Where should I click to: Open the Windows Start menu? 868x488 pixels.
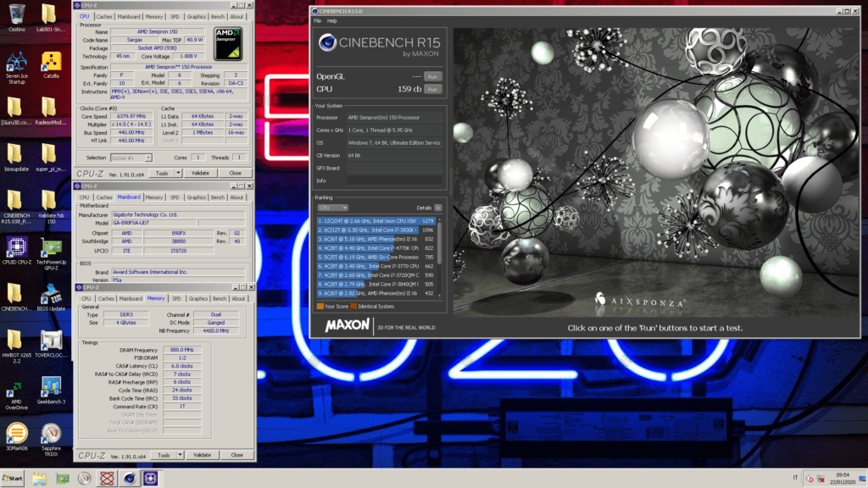pos(13,479)
